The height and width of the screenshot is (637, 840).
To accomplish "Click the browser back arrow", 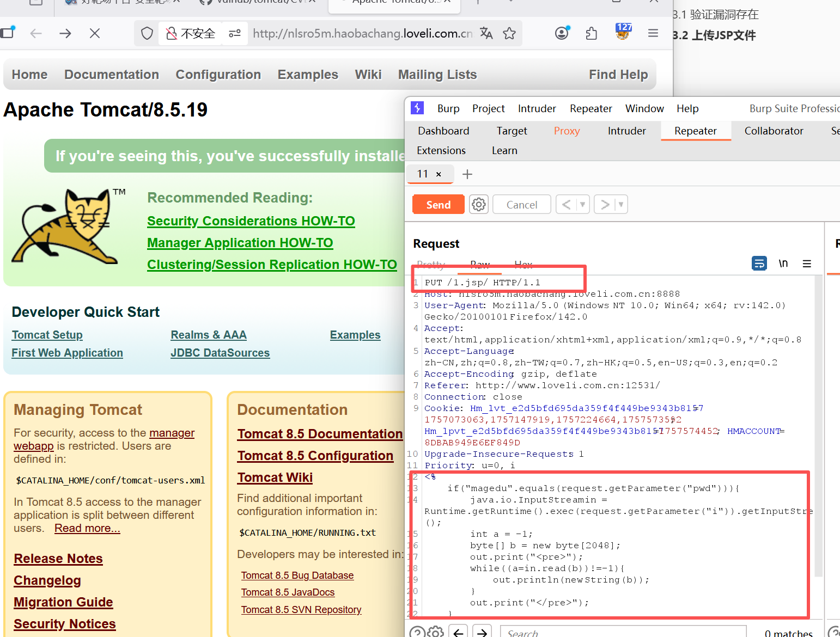I will pyautogui.click(x=36, y=34).
